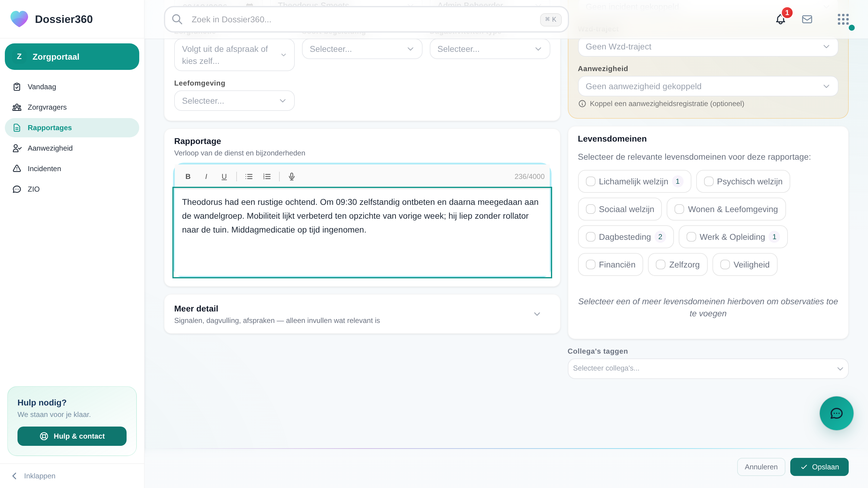Viewport: 868px width, 488px height.
Task: Click the Vandaag clipboard icon
Action: tap(17, 87)
